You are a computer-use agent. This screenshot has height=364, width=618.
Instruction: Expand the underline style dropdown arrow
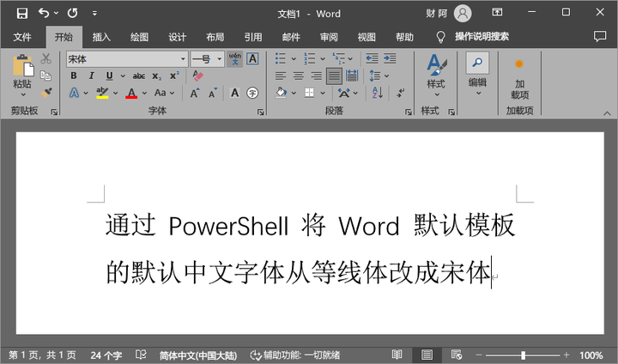tap(123, 76)
